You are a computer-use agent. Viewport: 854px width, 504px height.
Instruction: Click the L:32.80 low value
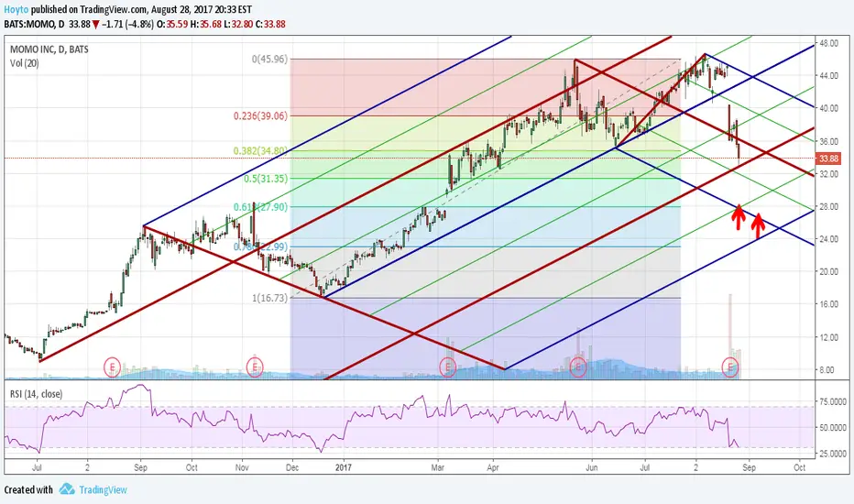pos(238,24)
